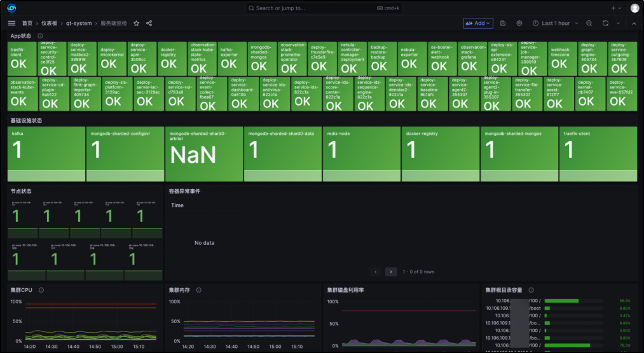
Task: Click the NaN mongodb-sharded-shard0-arbiter stat panel
Action: coord(203,154)
